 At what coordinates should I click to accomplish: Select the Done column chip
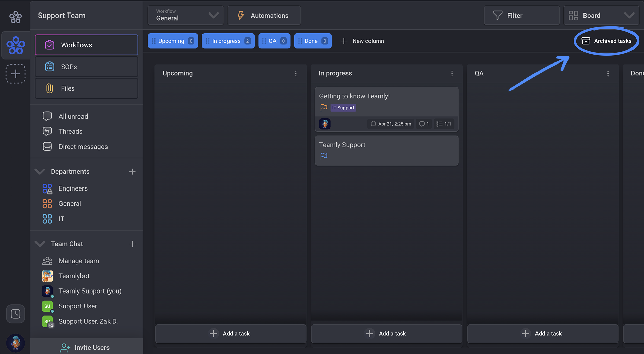[x=313, y=41]
